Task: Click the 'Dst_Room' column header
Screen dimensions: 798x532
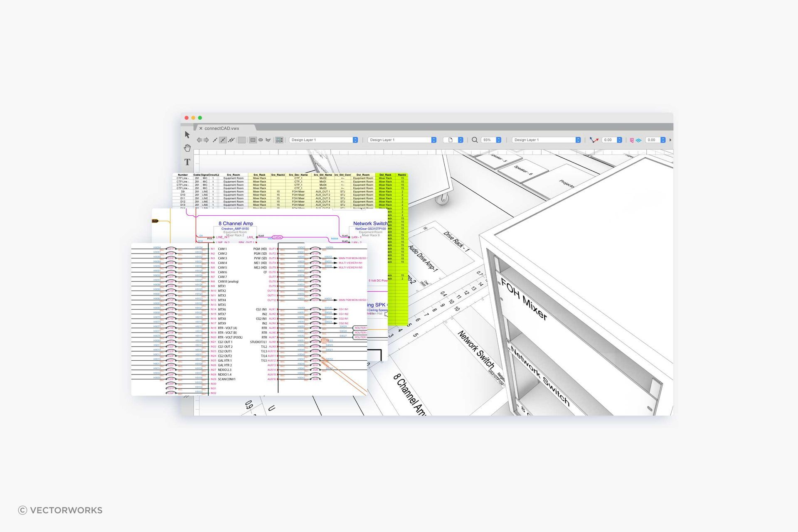Action: click(x=363, y=175)
